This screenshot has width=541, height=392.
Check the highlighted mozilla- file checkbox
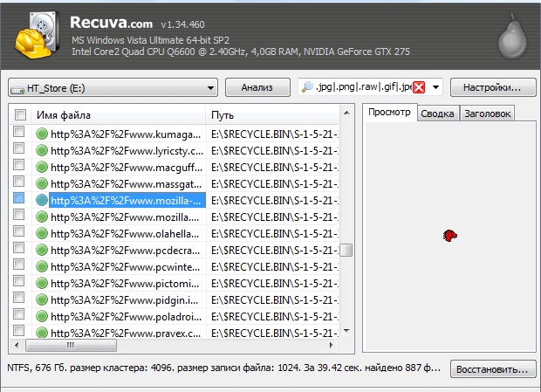pos(18,197)
